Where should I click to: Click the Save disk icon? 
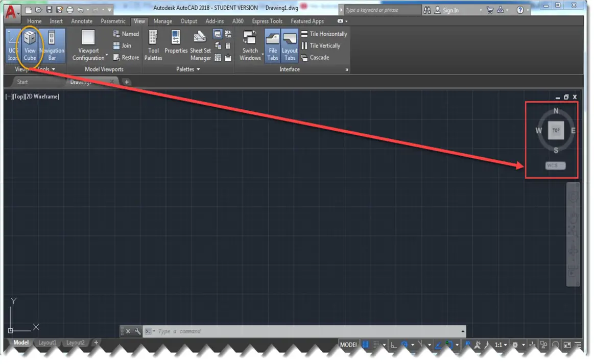pyautogui.click(x=49, y=10)
